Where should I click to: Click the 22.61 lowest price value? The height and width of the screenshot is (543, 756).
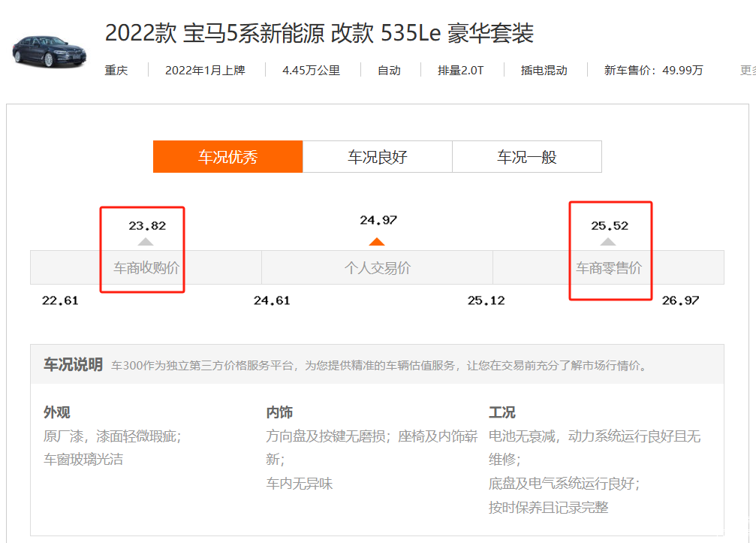coord(60,300)
